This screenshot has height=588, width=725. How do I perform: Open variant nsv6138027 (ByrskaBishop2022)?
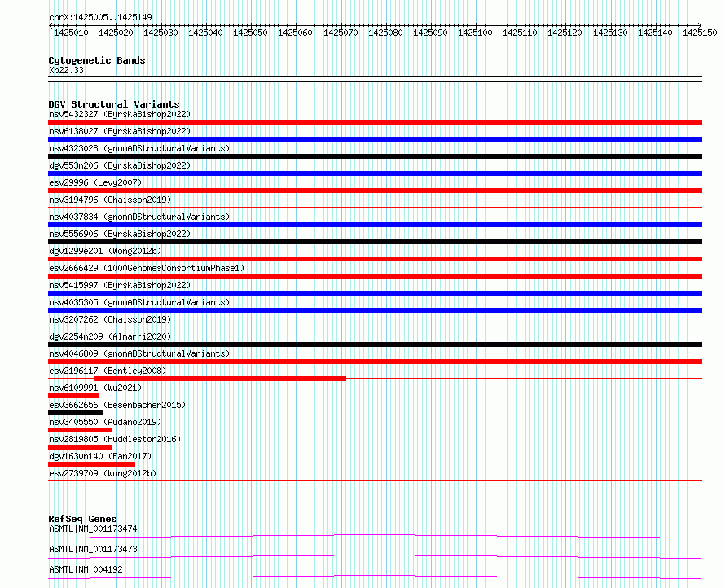120,131
